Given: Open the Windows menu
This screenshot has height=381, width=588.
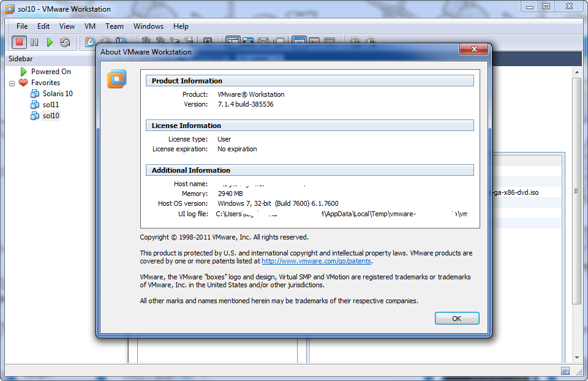Looking at the screenshot, I should (x=148, y=26).
